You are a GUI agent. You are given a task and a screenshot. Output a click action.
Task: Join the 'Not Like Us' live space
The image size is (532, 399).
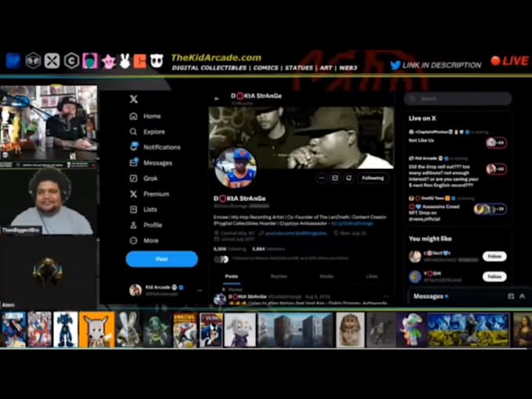click(496, 142)
